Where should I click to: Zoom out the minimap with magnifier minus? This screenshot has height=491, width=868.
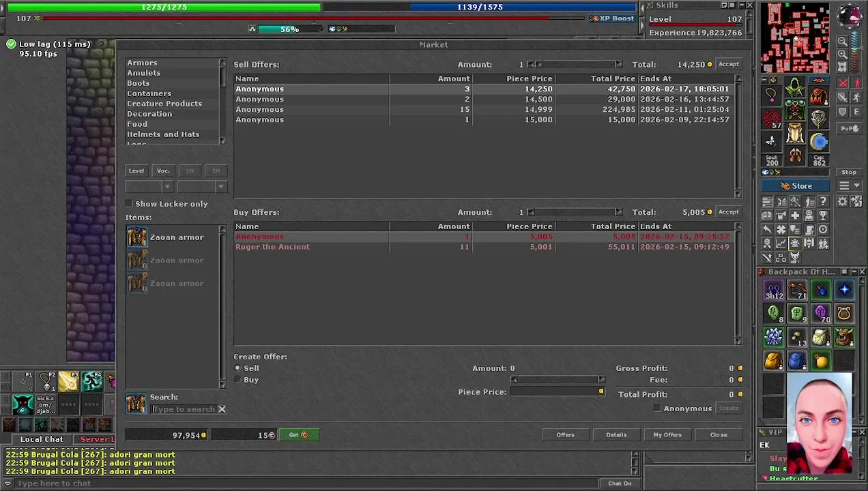[x=842, y=40]
